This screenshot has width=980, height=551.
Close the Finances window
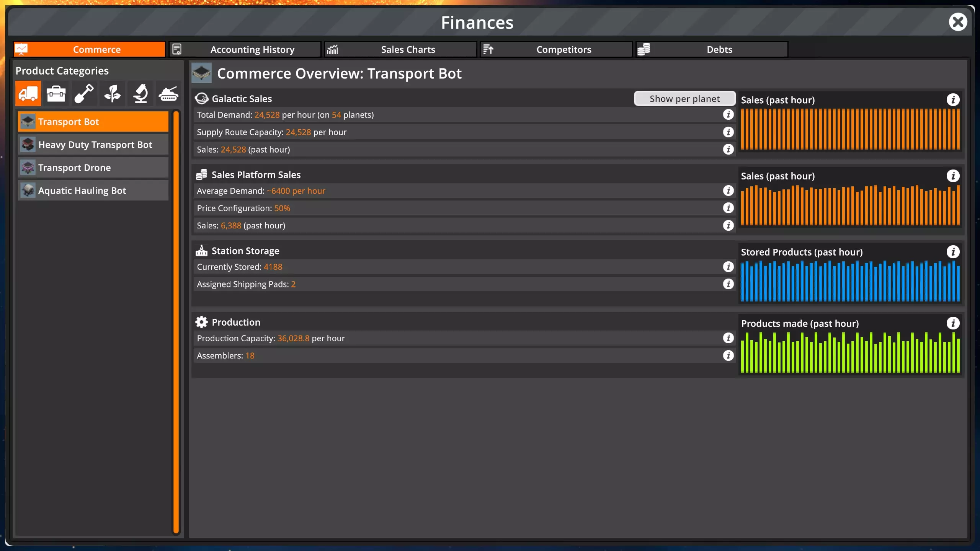point(958,22)
